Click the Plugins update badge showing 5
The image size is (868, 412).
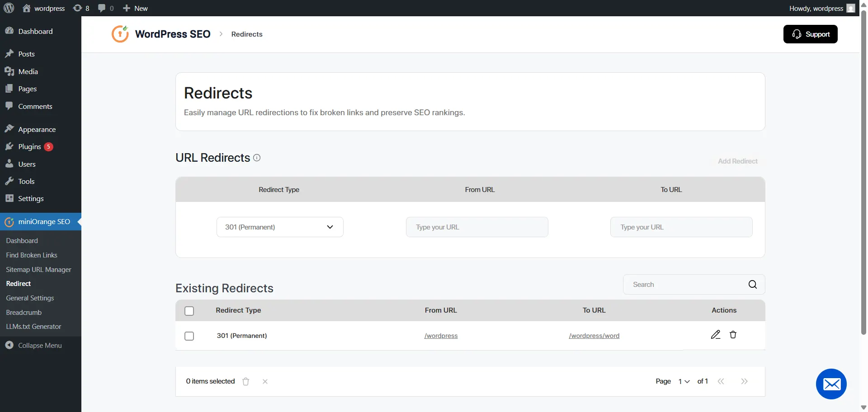48,147
